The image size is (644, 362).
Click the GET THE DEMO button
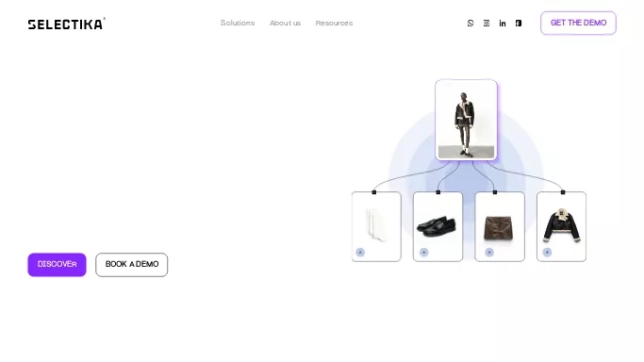point(578,23)
